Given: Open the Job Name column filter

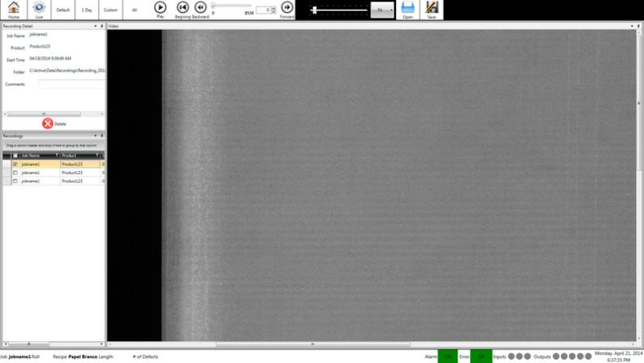Looking at the screenshot, I should click(57, 155).
